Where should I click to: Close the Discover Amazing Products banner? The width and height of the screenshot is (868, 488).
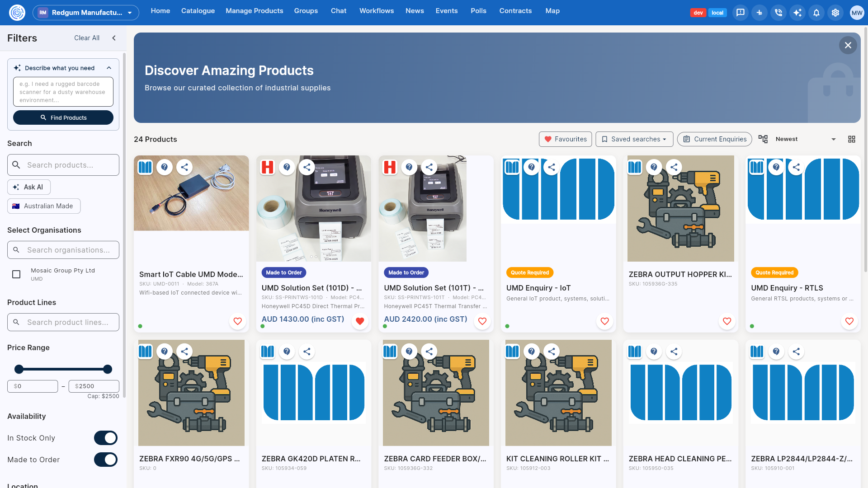point(848,45)
